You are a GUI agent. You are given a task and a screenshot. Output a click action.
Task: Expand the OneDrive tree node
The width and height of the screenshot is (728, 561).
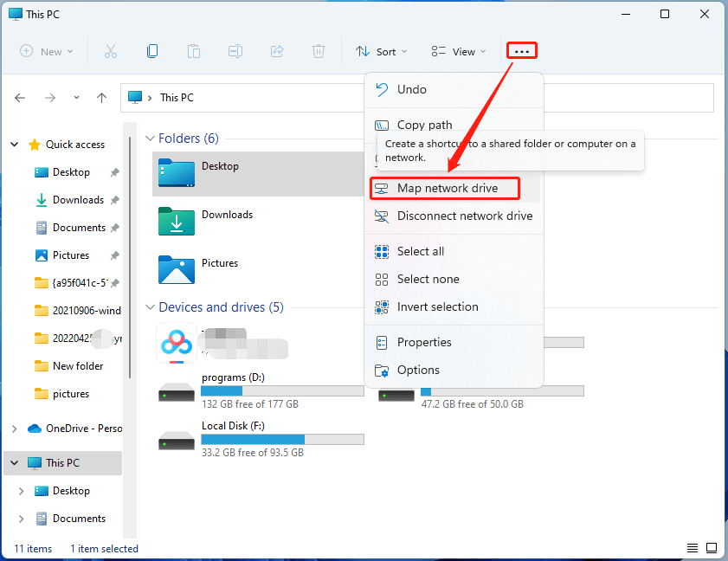[x=14, y=429]
